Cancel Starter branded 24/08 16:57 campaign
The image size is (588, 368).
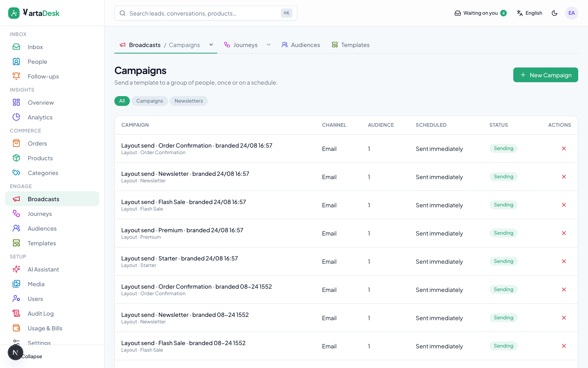(564, 261)
